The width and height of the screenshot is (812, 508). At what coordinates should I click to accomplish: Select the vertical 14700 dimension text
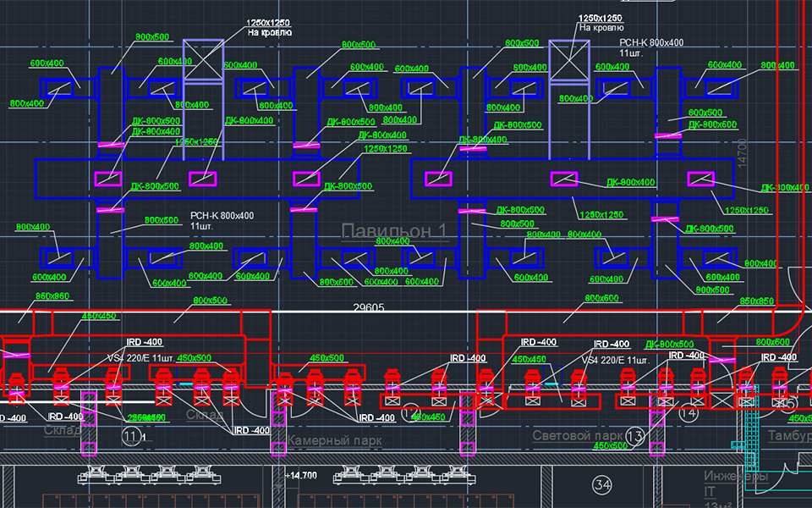pyautogui.click(x=743, y=152)
